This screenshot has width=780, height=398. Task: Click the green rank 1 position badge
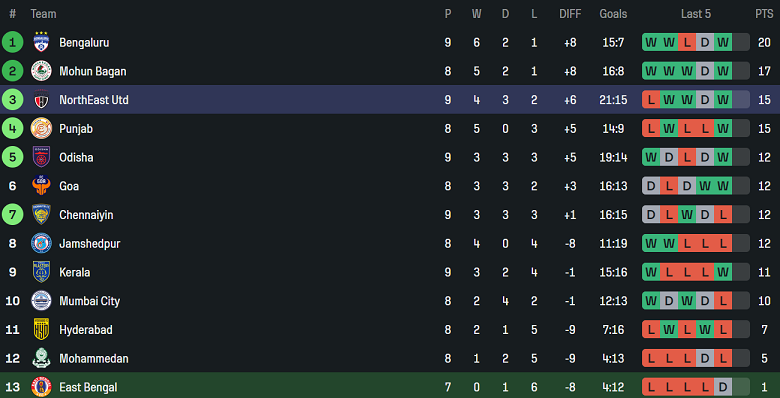12,42
